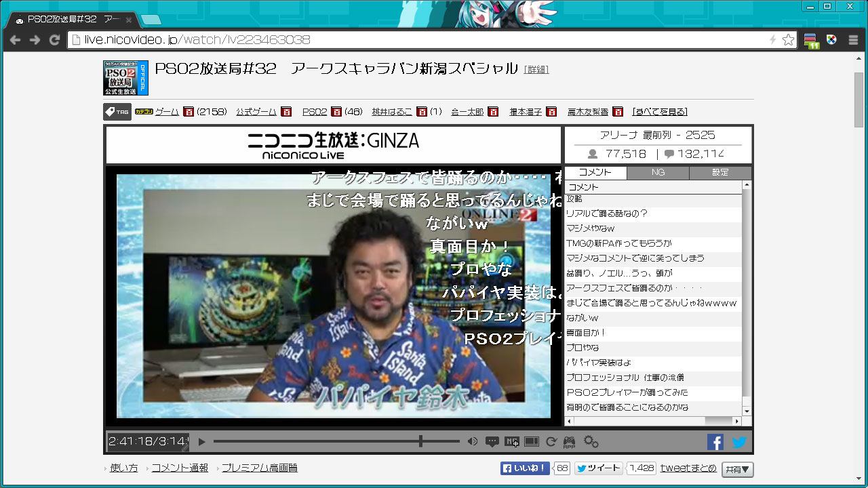Select the comment 'パパイヤ実装はよ'

point(654,363)
